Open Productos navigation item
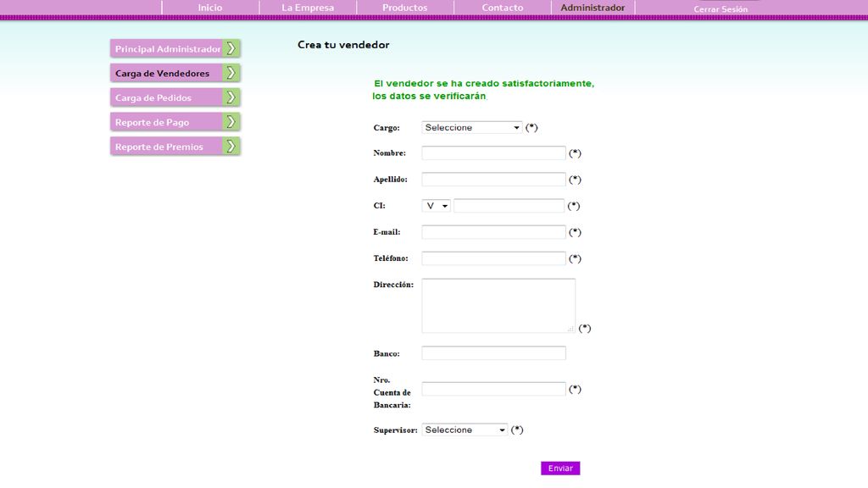 tap(405, 8)
